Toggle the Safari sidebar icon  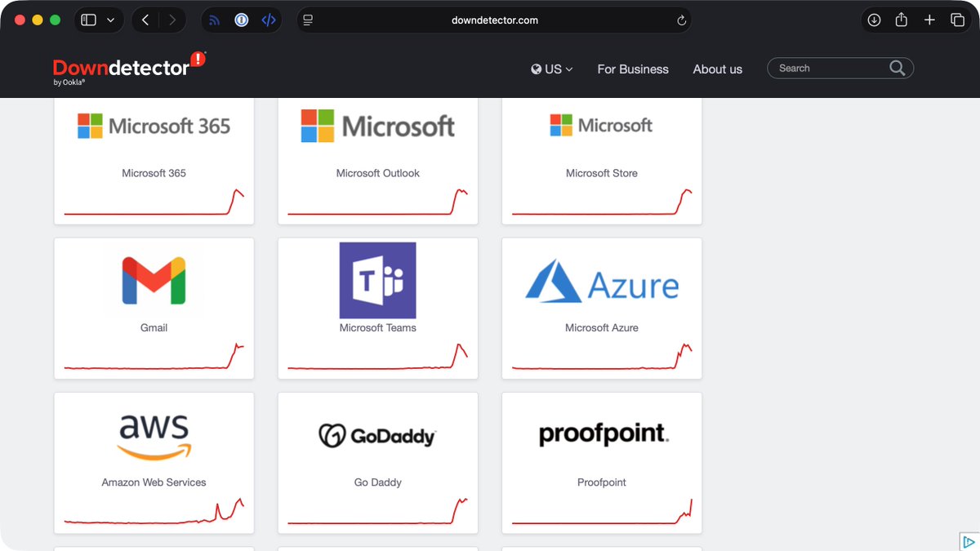pyautogui.click(x=89, y=20)
